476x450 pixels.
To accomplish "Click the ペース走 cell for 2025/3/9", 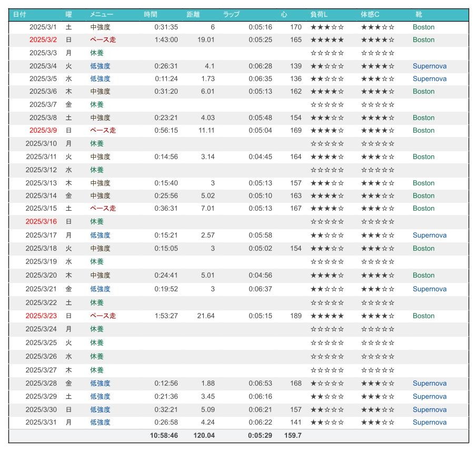I will click(x=103, y=130).
